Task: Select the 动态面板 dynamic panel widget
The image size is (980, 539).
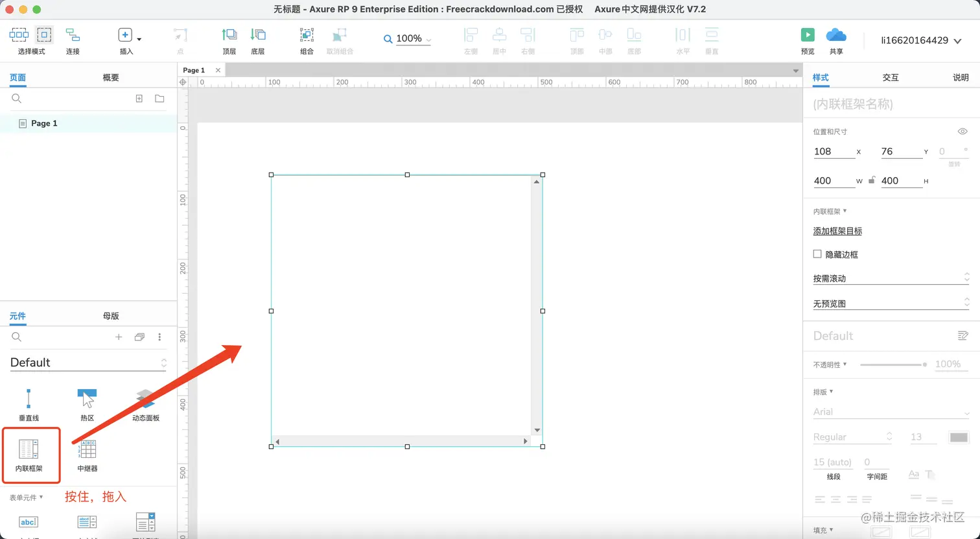Action: click(146, 405)
